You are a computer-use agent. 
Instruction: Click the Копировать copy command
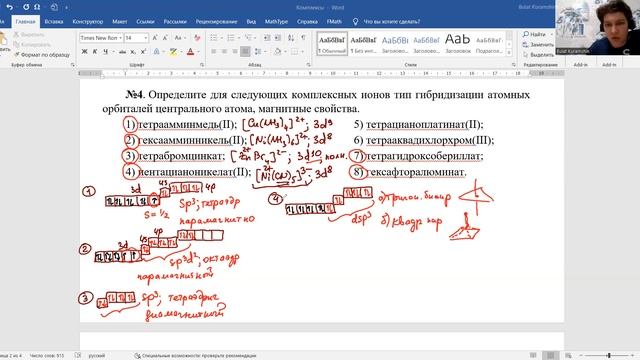[32, 44]
